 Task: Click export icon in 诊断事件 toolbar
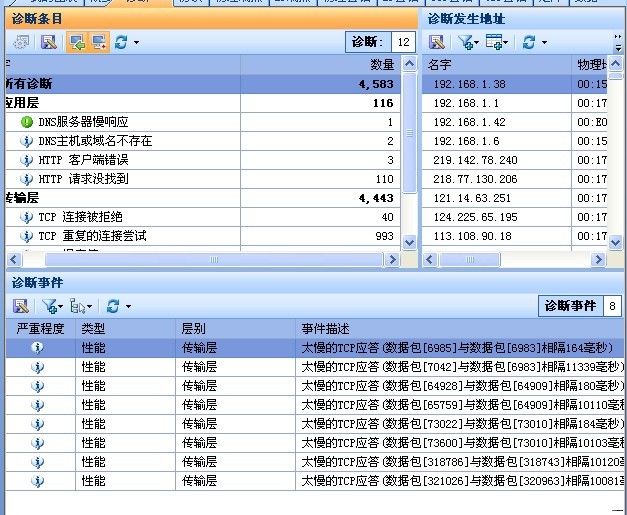21,306
